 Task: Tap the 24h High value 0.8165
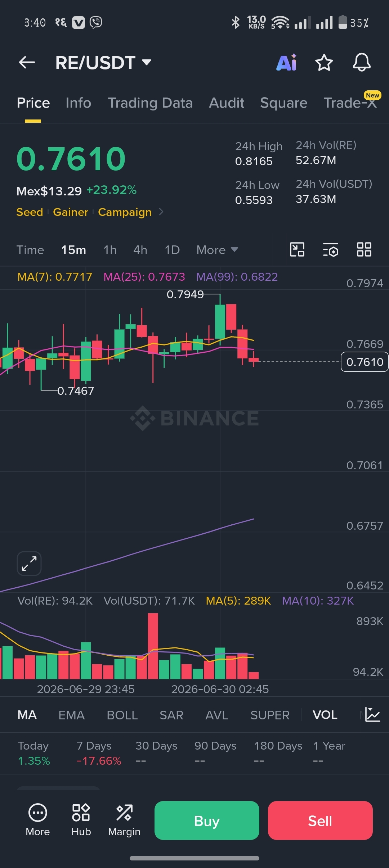pos(254,161)
